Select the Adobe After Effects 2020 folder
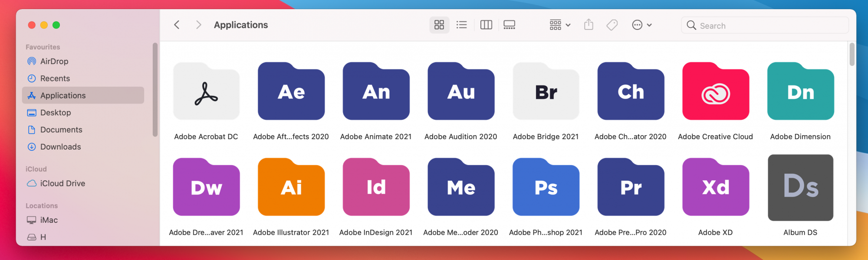 coord(291,92)
